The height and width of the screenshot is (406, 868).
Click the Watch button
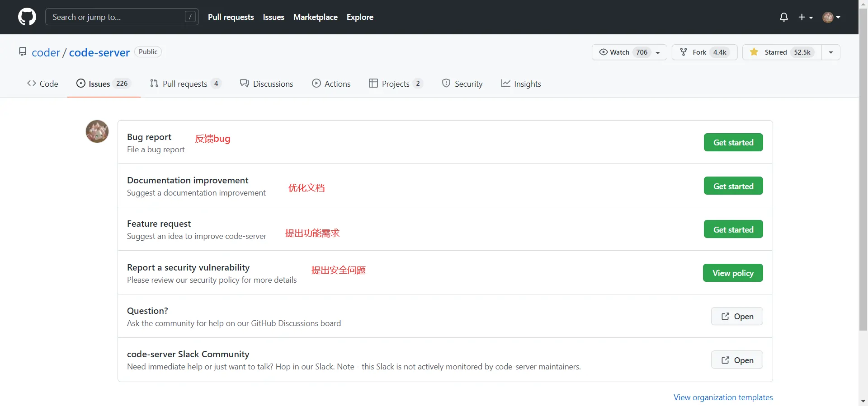coord(629,52)
